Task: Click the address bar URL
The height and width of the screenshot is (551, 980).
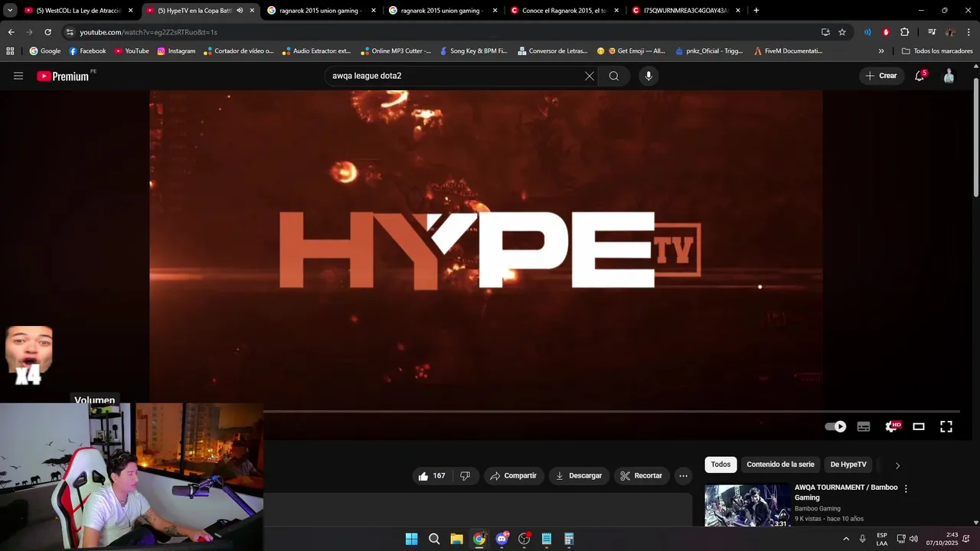Action: [149, 32]
